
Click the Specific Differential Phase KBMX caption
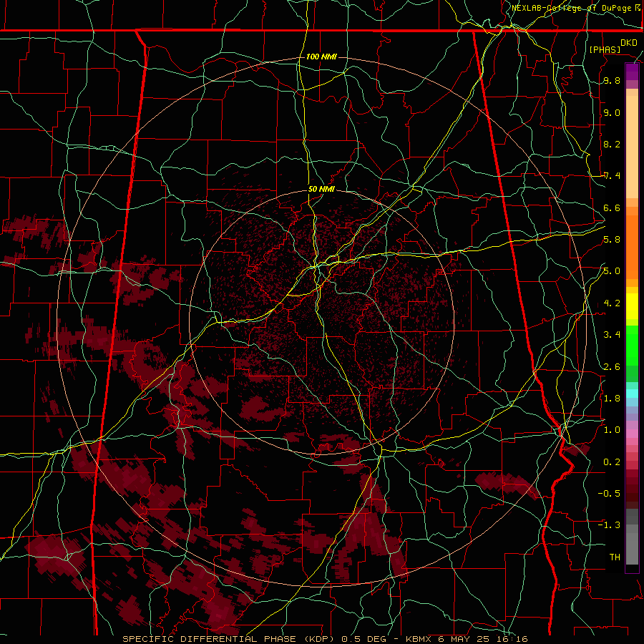click(325, 639)
